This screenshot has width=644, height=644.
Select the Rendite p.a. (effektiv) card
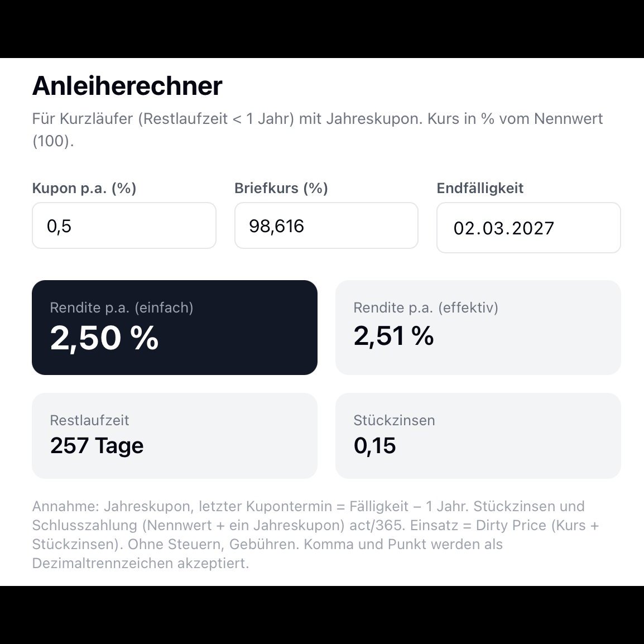coord(478,328)
